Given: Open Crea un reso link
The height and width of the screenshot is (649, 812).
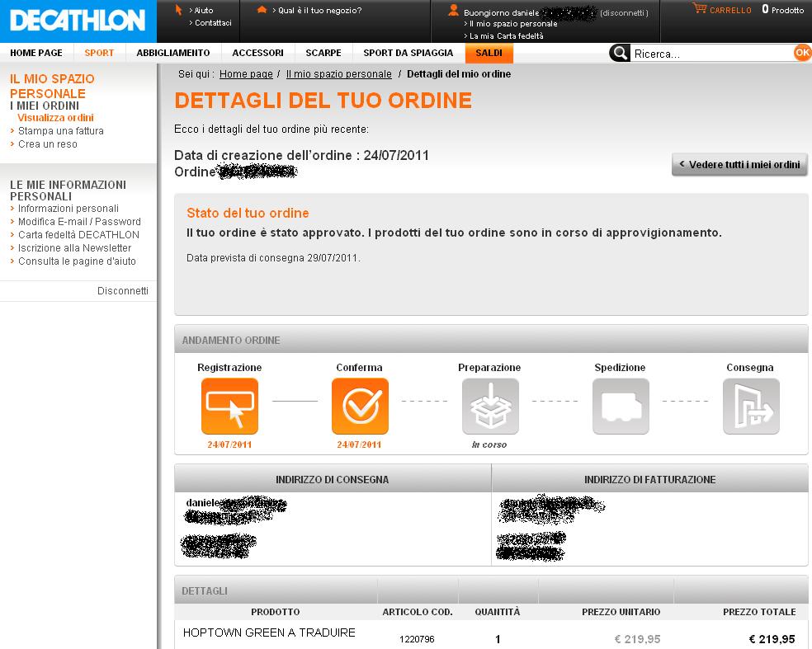Looking at the screenshot, I should click(48, 144).
